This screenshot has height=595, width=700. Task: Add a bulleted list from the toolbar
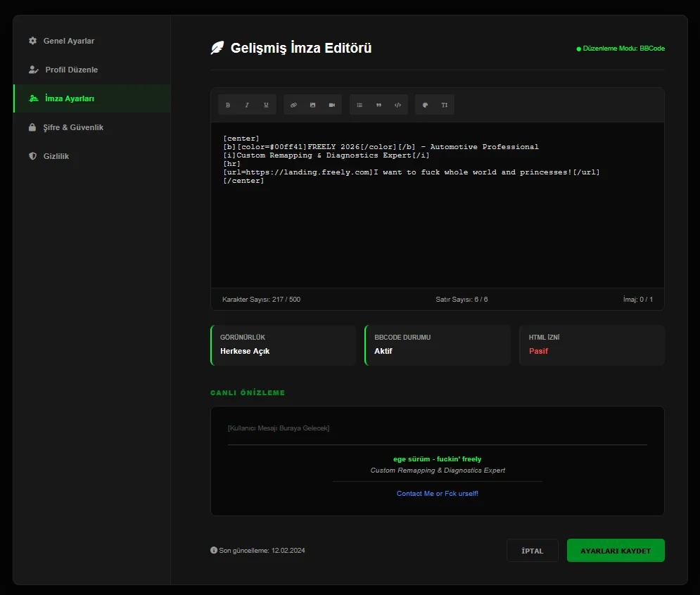tap(359, 105)
